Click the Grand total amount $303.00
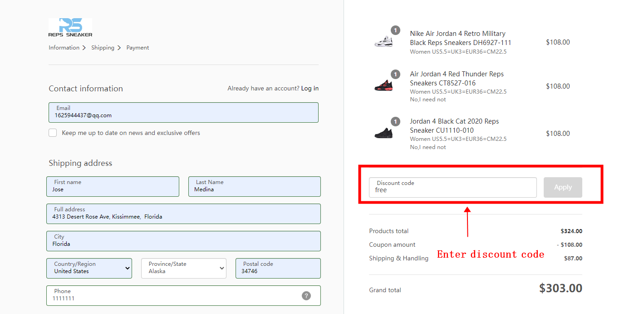Image resolution: width=644 pixels, height=314 pixels. pyautogui.click(x=560, y=288)
